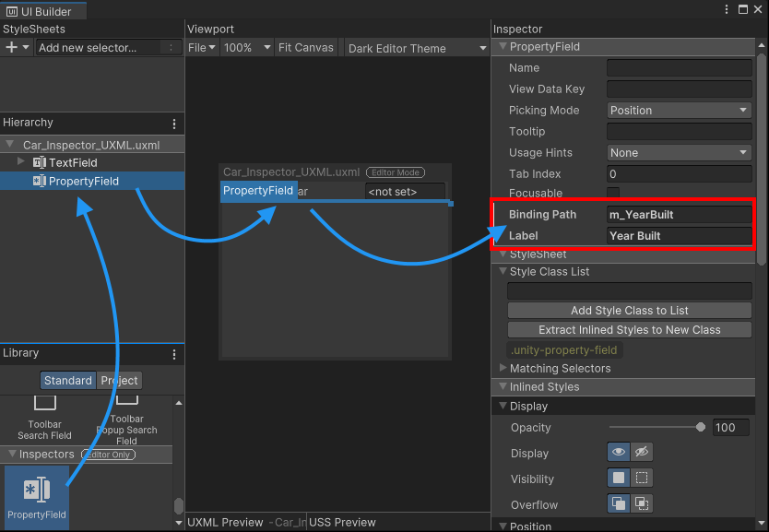Click the Fit Canvas button
The height and width of the screenshot is (532, 769).
[306, 47]
